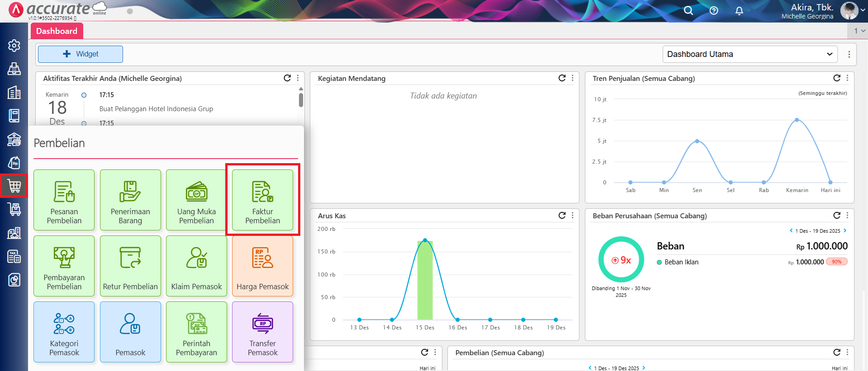Go to next period in Beban Perusahaan

(845, 230)
